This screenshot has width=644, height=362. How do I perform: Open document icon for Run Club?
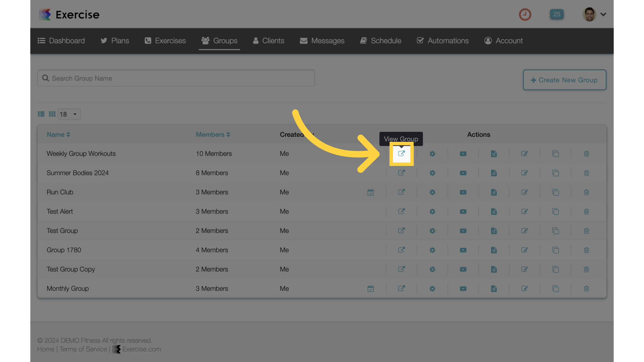point(494,192)
